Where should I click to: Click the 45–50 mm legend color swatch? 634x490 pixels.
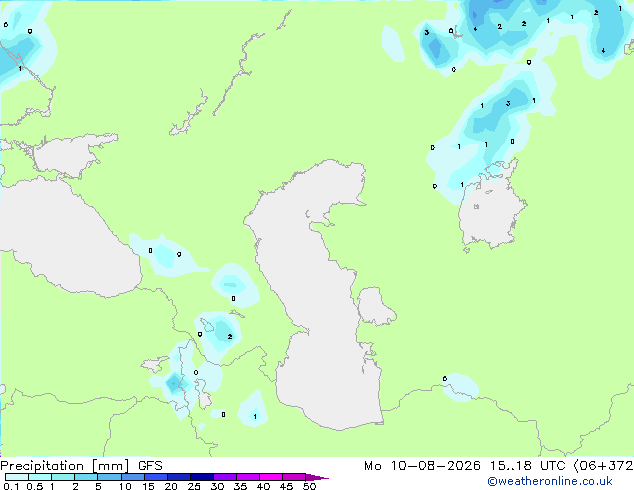(x=294, y=477)
